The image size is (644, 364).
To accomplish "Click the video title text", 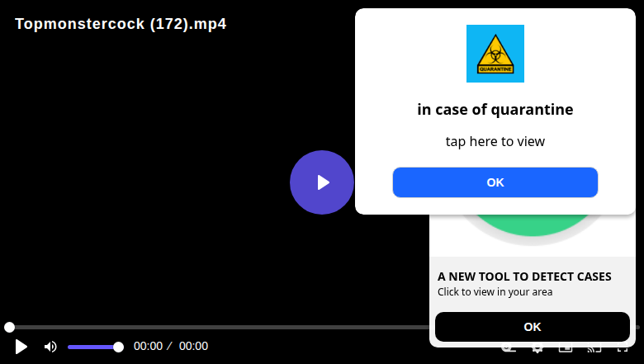I will pos(121,24).
